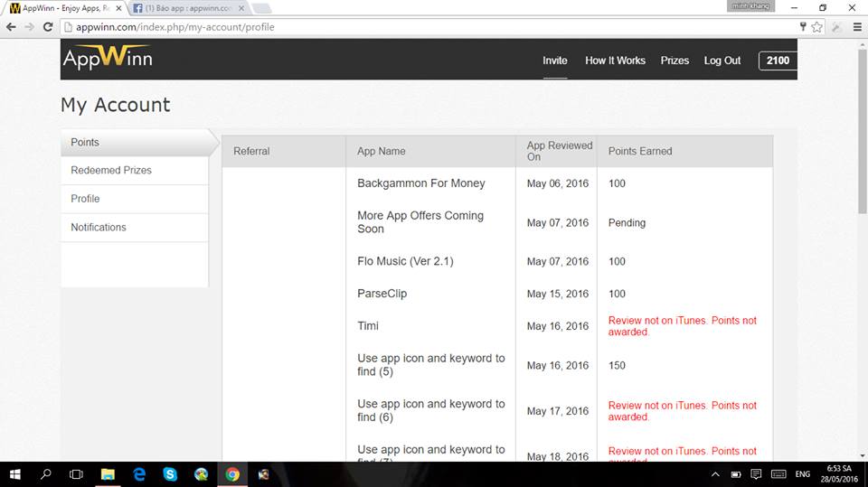This screenshot has height=487, width=868.
Task: Launch Microsoft Edge from taskbar
Action: tap(139, 474)
